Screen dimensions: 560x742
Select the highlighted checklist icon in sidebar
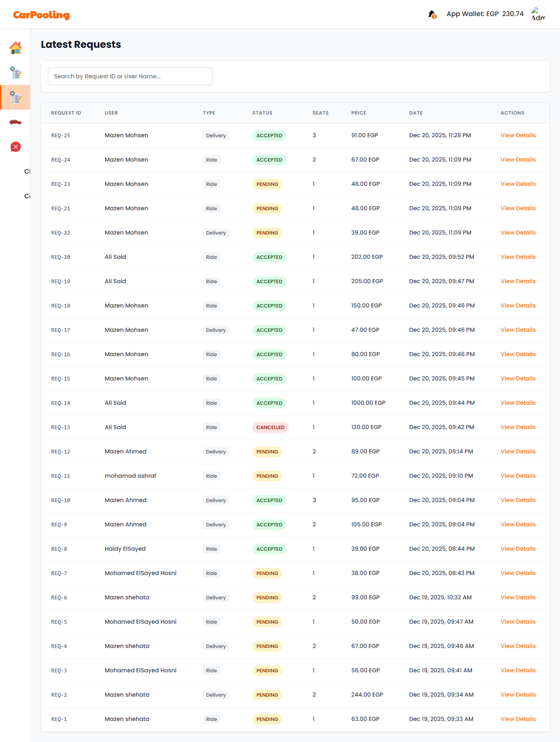[15, 97]
